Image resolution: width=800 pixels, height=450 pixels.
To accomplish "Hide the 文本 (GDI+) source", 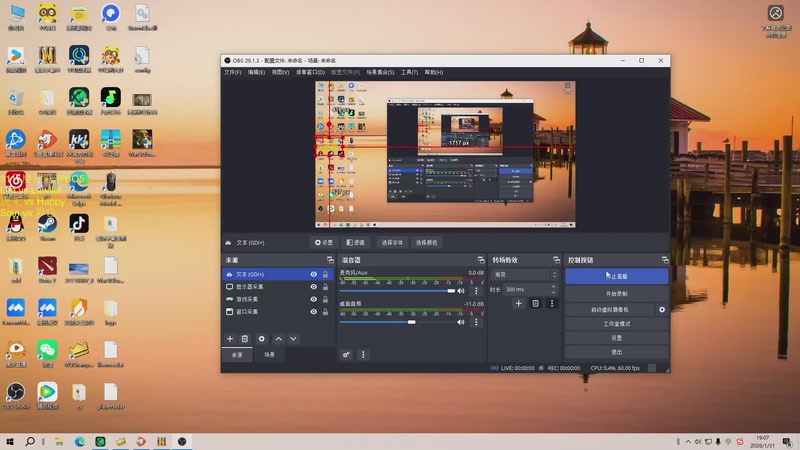I will pos(314,274).
